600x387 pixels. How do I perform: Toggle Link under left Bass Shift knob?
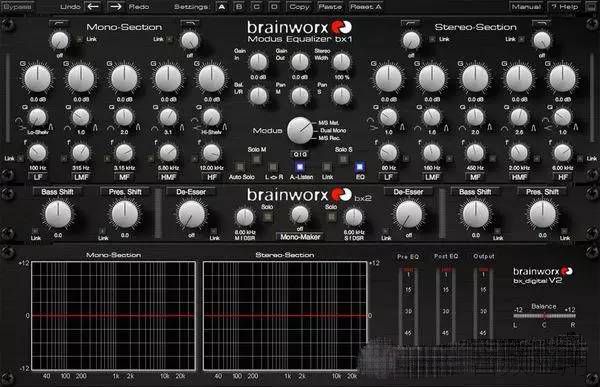coord(36,231)
